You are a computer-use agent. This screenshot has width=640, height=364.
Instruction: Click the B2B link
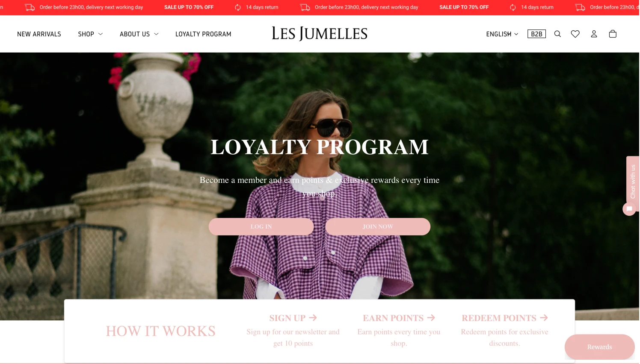(x=537, y=34)
